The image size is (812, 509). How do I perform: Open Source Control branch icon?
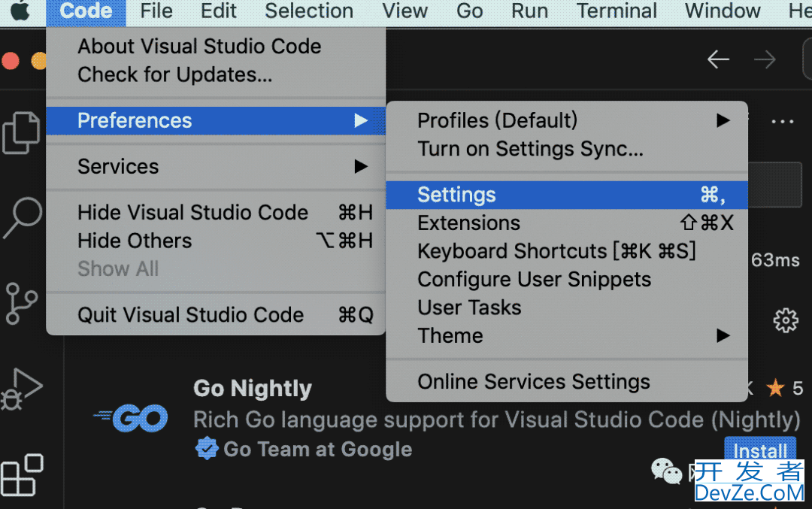(x=21, y=304)
